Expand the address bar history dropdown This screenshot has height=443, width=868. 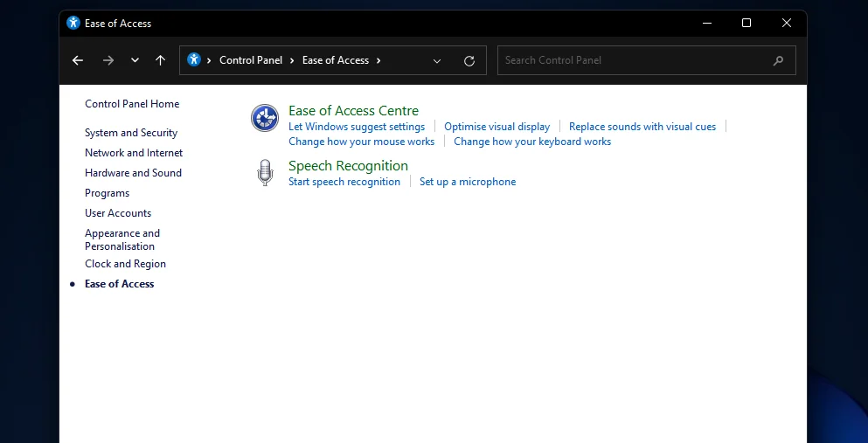437,61
